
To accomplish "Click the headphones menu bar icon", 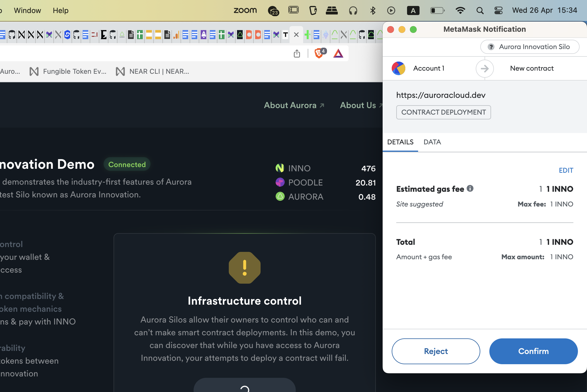I will [353, 10].
